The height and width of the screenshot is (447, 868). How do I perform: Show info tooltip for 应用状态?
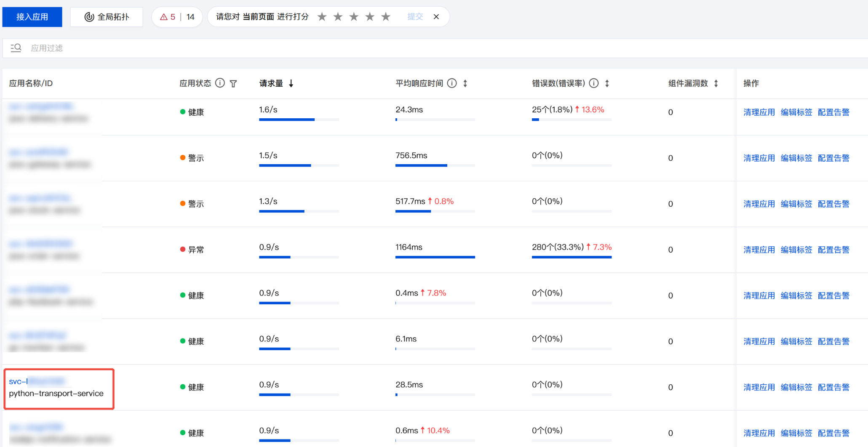click(220, 83)
